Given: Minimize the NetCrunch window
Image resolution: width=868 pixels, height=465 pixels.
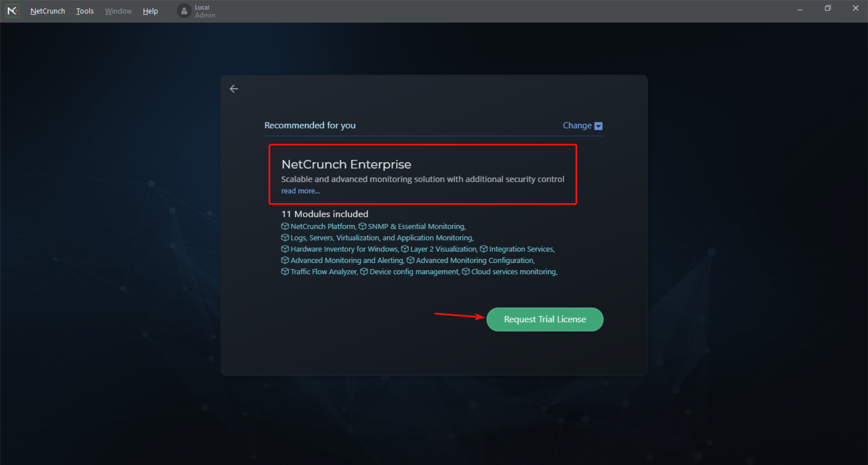Looking at the screenshot, I should [800, 9].
